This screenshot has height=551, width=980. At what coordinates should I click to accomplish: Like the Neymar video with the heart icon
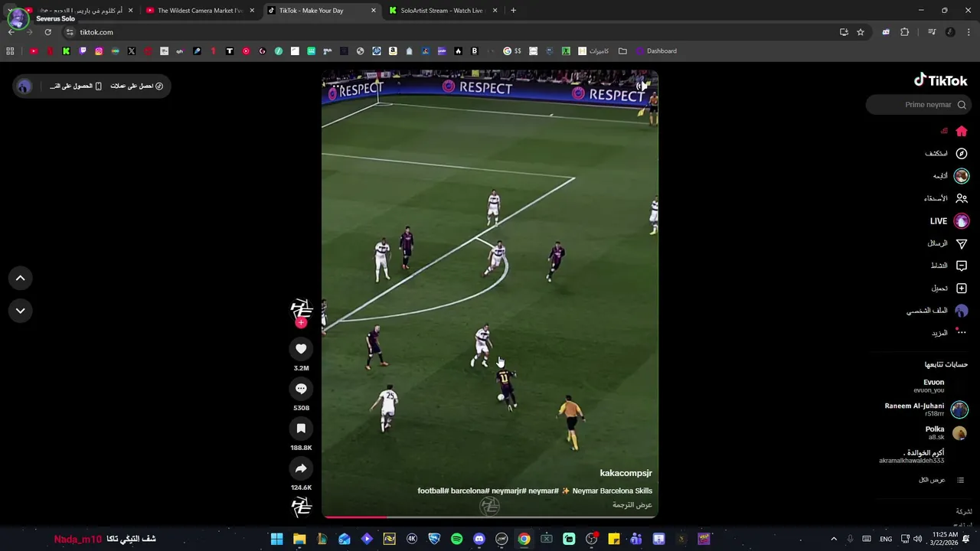click(x=301, y=349)
